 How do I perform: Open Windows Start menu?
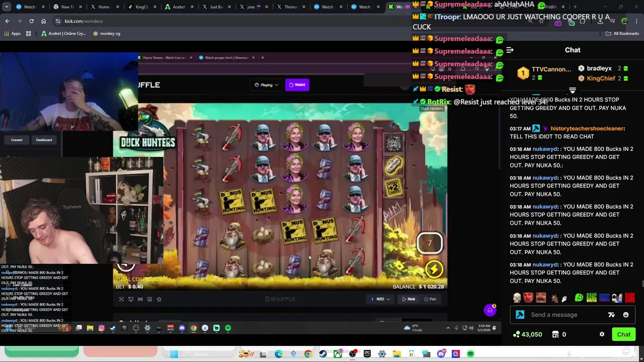[x=174, y=354]
